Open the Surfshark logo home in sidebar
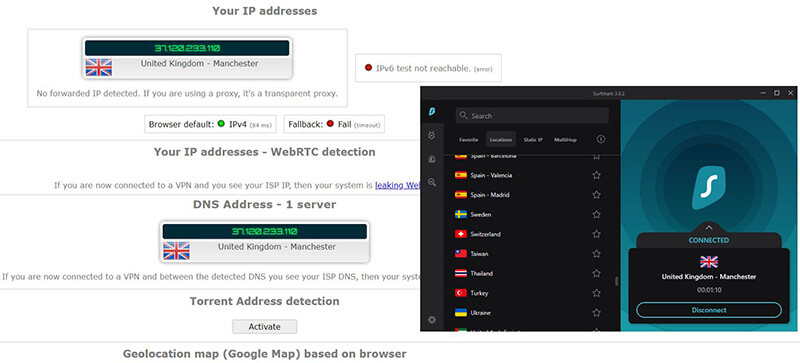This screenshot has height=363, width=800. point(432,112)
